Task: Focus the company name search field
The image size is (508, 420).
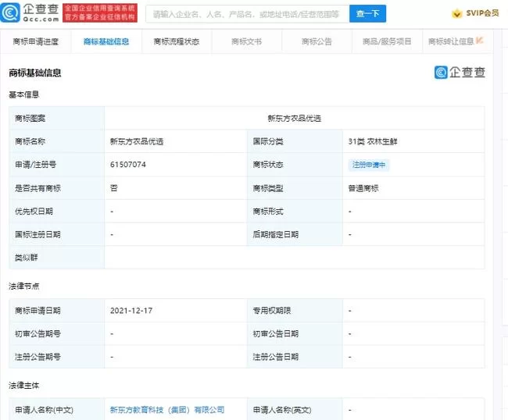Action: point(246,14)
